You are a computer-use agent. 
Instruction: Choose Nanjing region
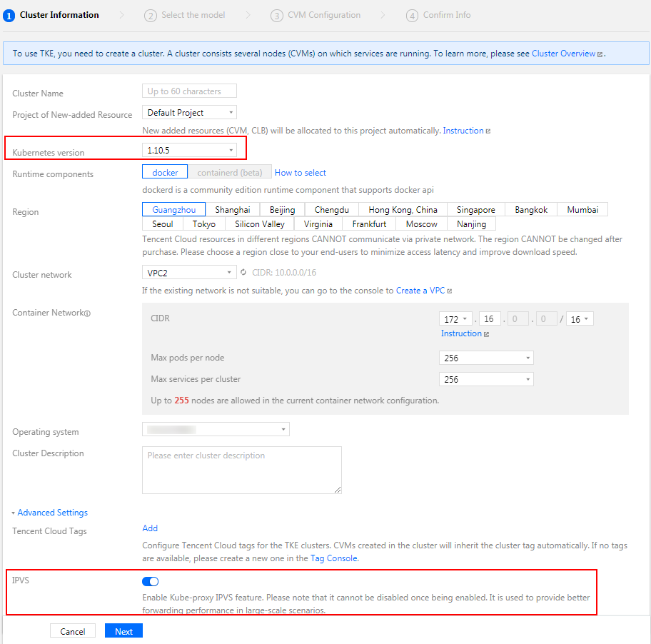click(x=471, y=223)
